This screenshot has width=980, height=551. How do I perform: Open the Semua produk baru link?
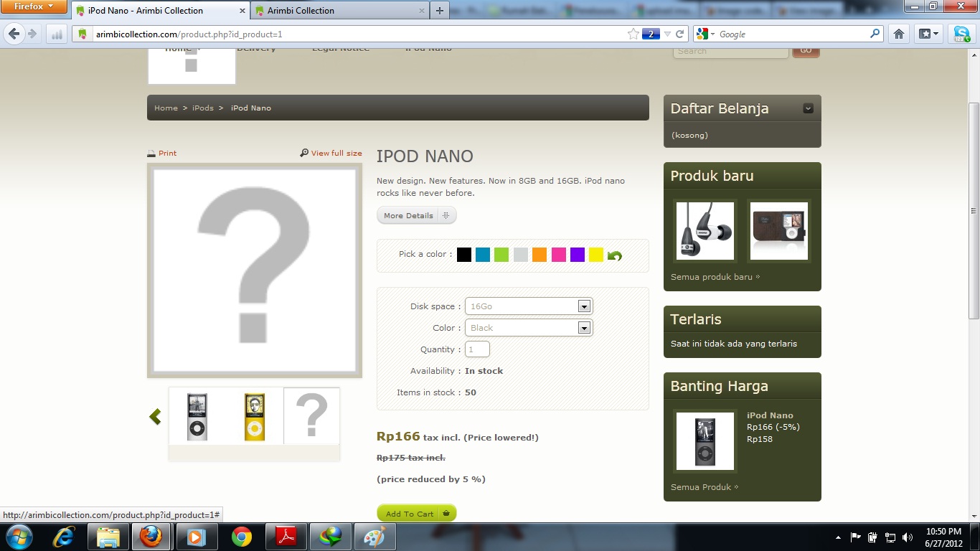tap(715, 277)
